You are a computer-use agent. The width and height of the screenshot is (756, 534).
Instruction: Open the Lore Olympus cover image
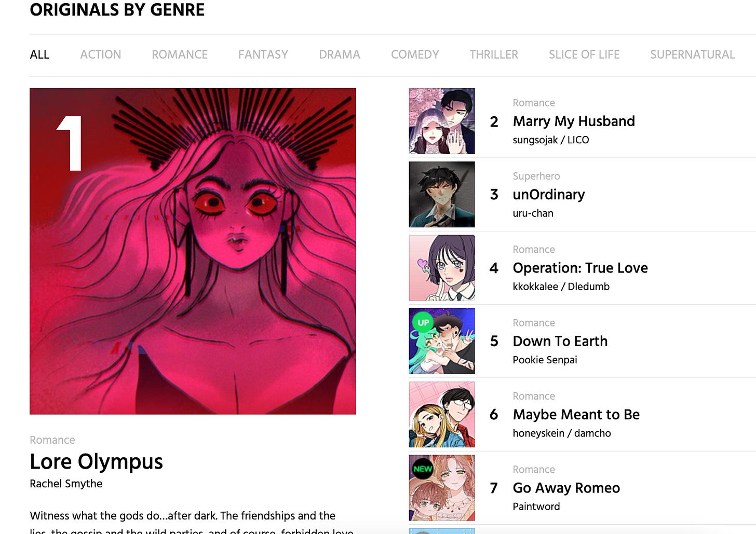(x=193, y=251)
